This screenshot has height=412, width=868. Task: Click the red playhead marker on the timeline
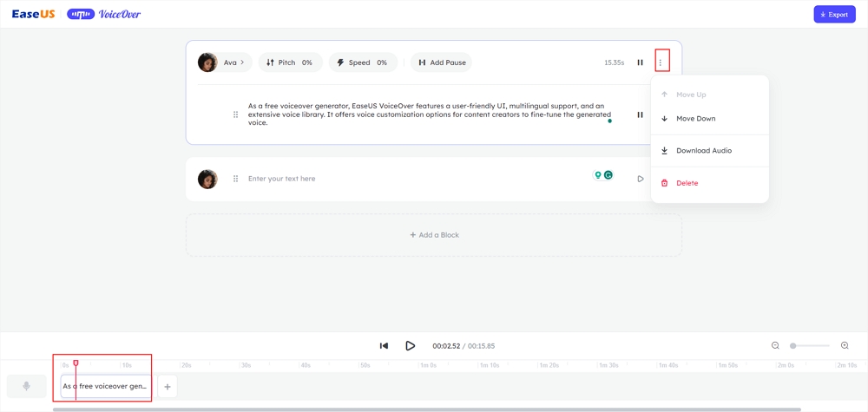point(76,363)
